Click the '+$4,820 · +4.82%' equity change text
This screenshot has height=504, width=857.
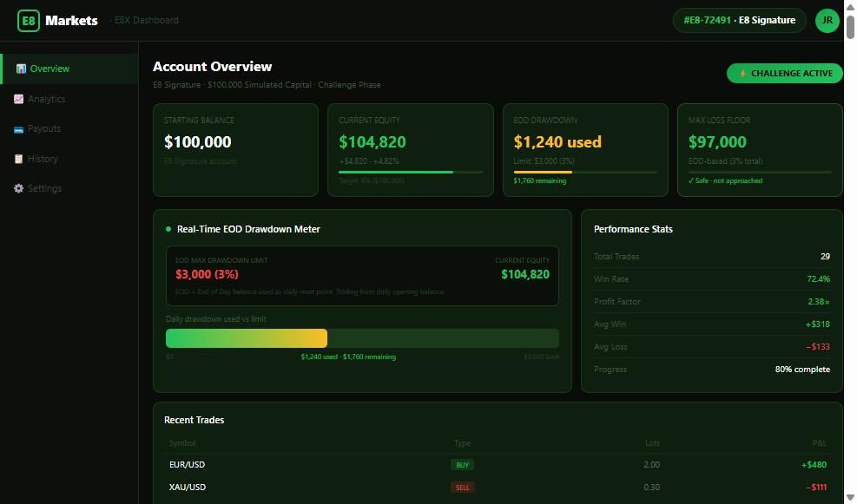coord(369,161)
